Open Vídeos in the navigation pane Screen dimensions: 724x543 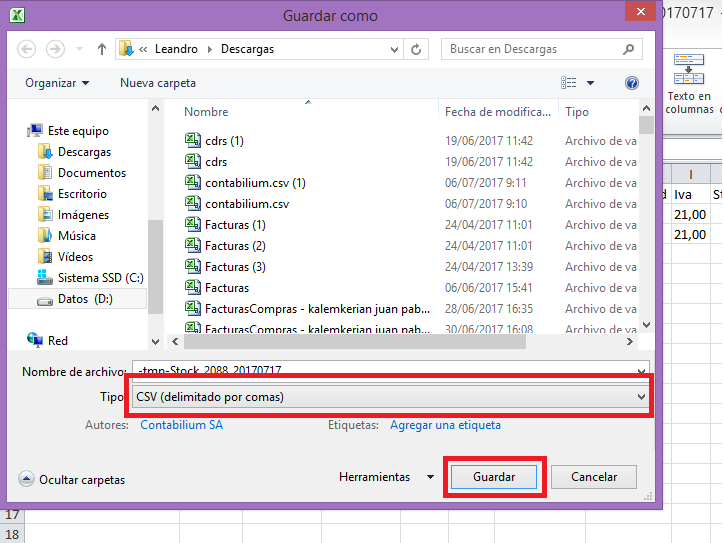click(x=75, y=257)
